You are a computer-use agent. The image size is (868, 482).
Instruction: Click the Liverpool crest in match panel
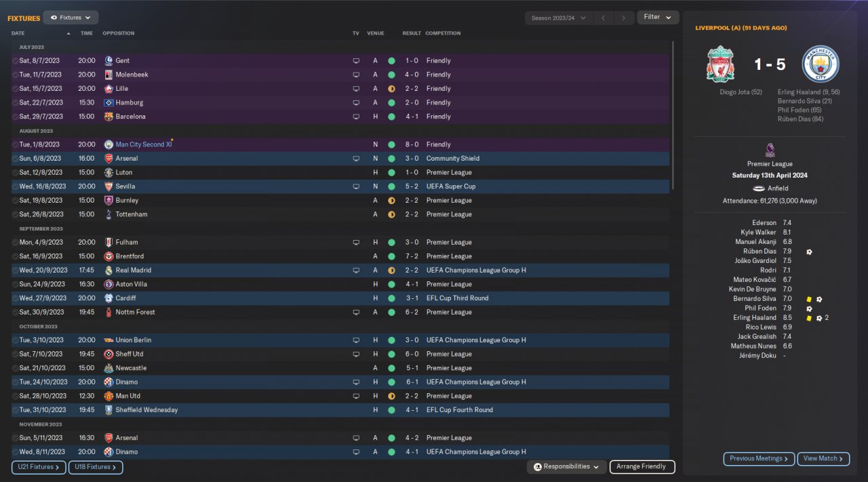click(720, 64)
